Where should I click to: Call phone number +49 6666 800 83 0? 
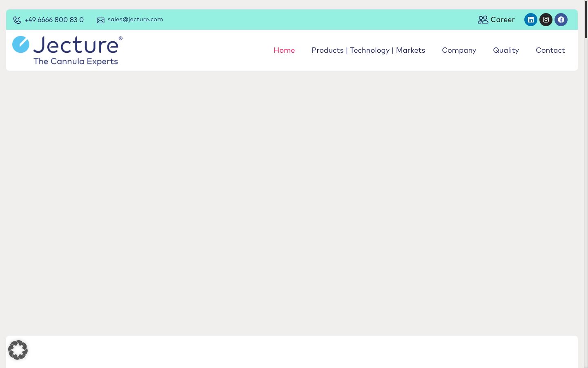pos(54,20)
